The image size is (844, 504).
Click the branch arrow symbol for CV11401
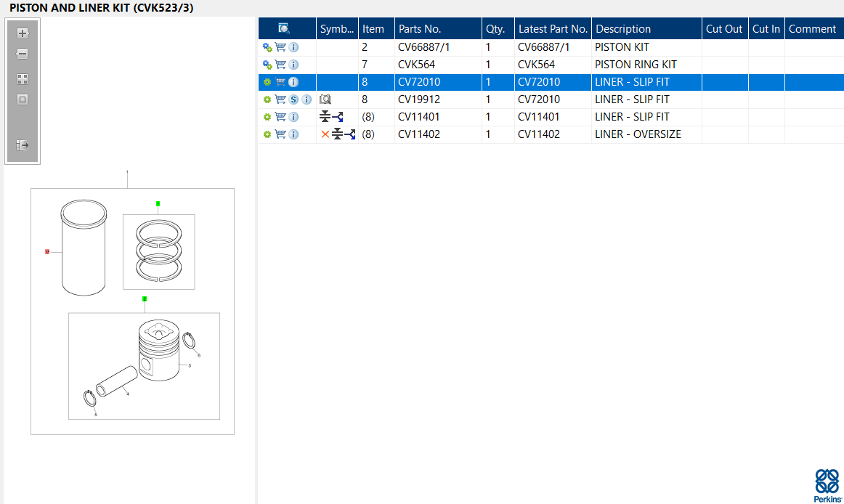[x=338, y=117]
